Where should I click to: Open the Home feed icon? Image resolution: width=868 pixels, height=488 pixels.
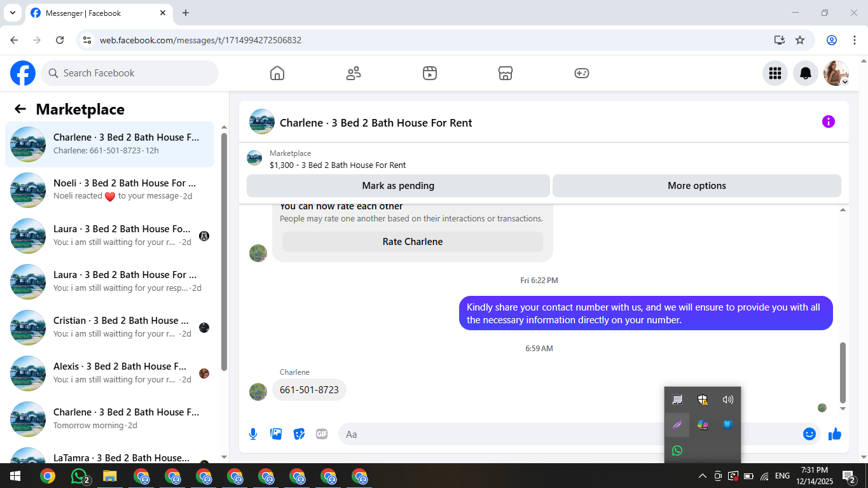pyautogui.click(x=277, y=73)
